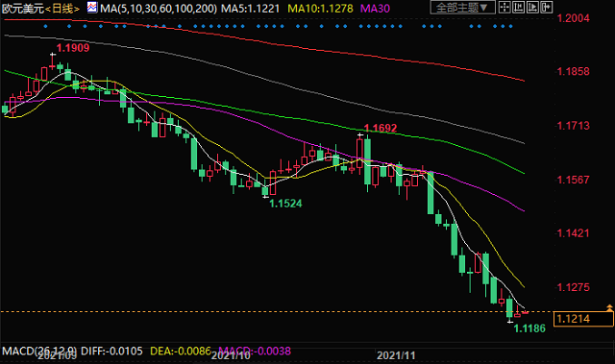Click the 1.1567 axis price

(573, 180)
